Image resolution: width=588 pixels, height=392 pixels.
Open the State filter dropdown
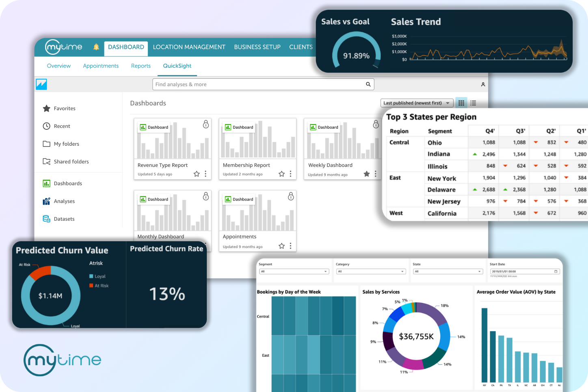[x=447, y=271]
